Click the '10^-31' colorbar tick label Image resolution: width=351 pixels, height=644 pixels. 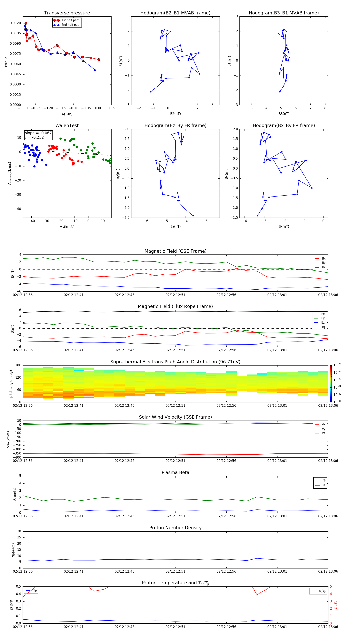(337, 402)
